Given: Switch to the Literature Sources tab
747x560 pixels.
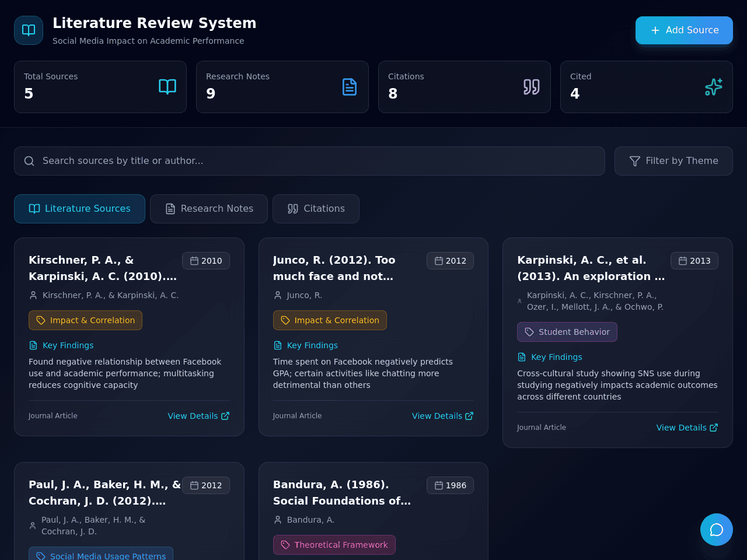Looking at the screenshot, I should click(x=79, y=209).
